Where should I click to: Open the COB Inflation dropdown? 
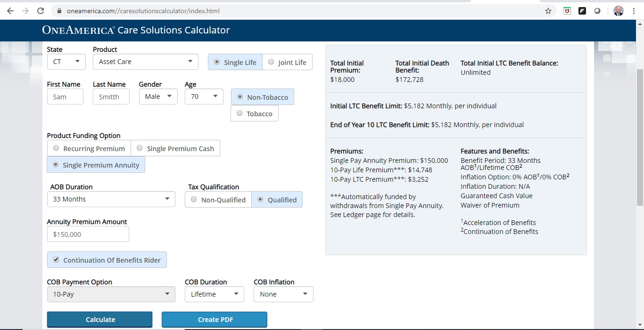283,294
